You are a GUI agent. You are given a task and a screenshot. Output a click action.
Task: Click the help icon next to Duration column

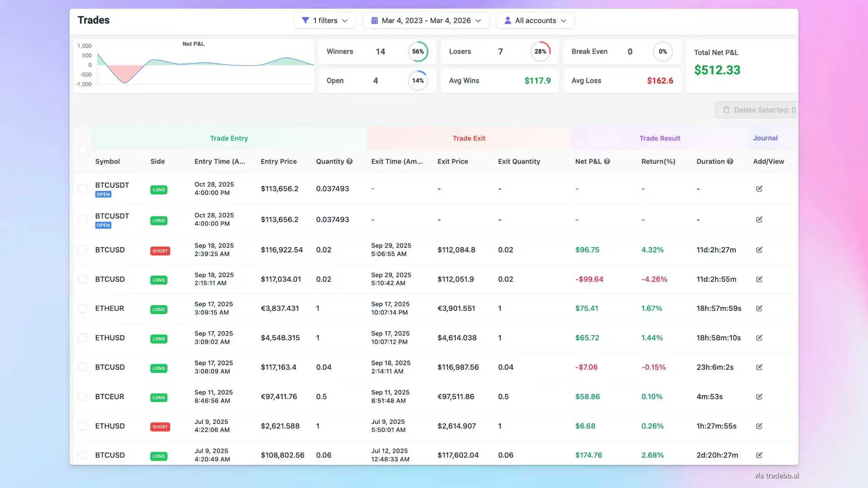[730, 161]
